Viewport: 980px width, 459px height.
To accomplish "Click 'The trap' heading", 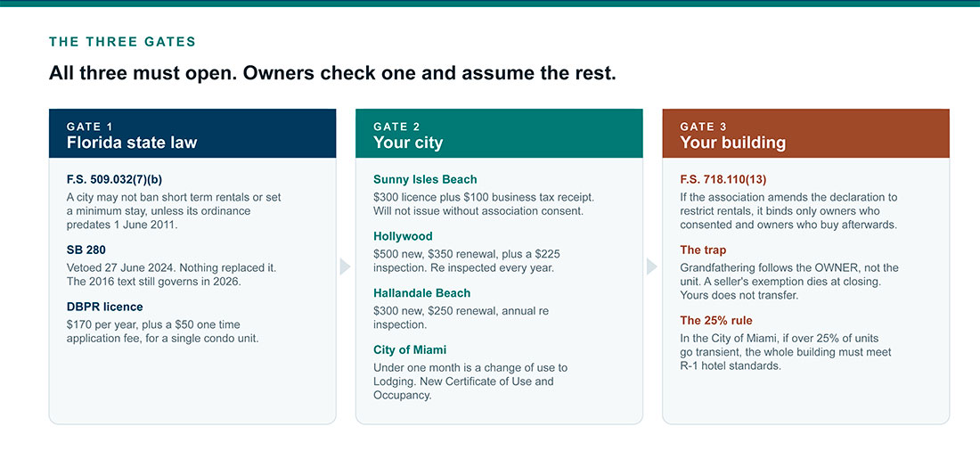I will point(703,250).
